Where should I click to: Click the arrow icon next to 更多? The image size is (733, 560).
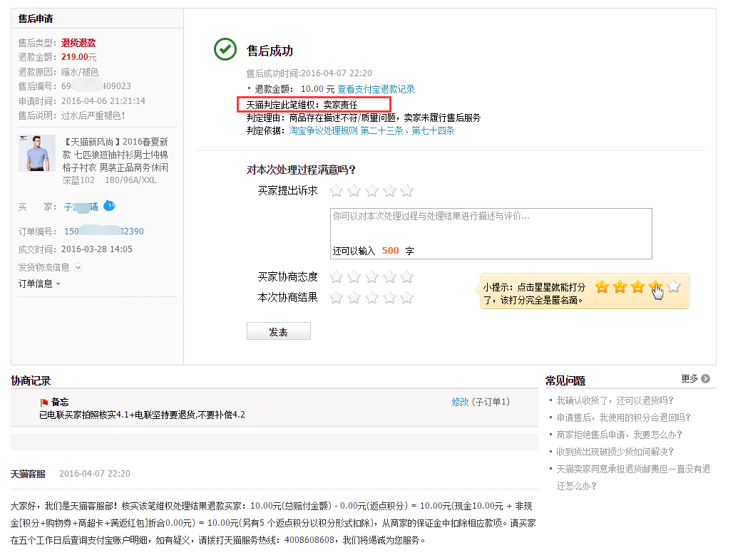(706, 379)
